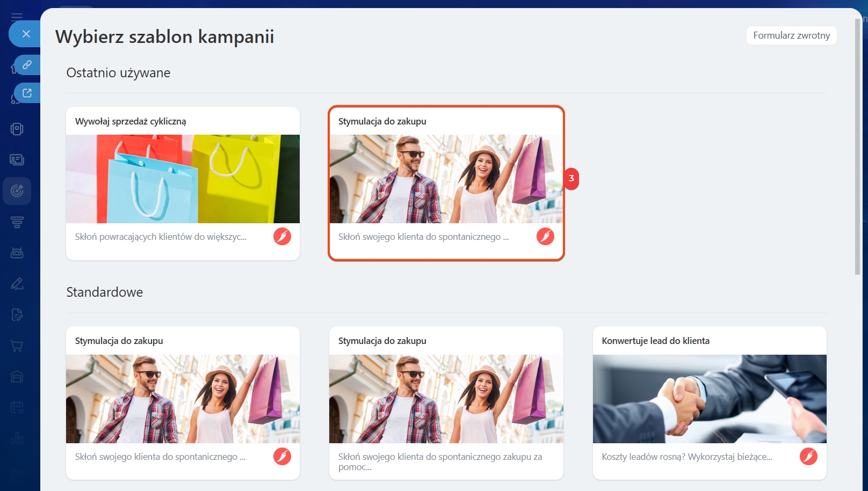The image size is (868, 491).
Task: Click the red badge numbered 3
Action: tap(571, 179)
